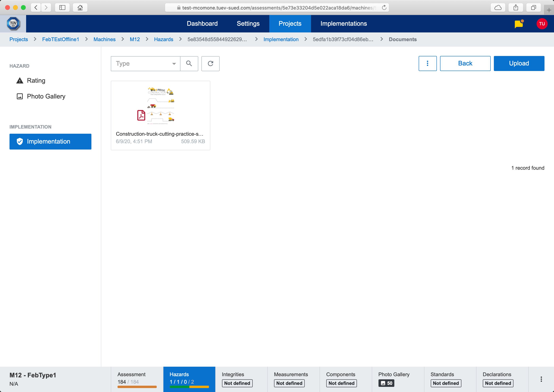Click the refresh icon beside search
This screenshot has width=554, height=392.
[210, 63]
